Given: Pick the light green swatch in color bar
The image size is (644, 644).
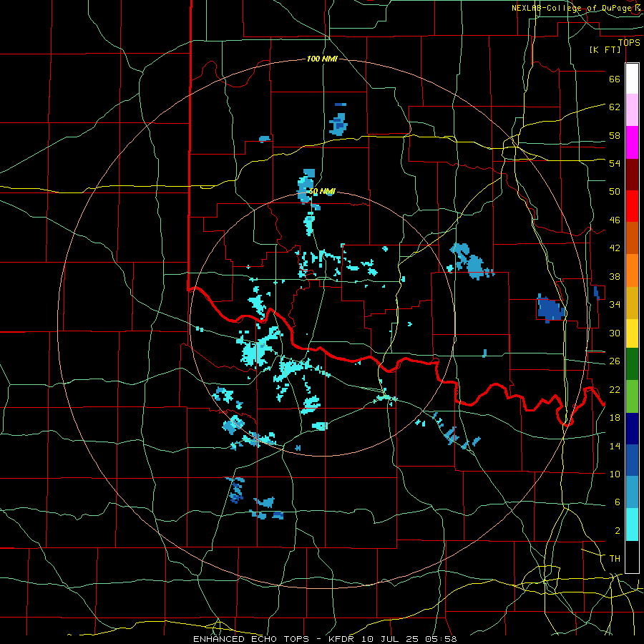Looking at the screenshot, I should [632, 396].
